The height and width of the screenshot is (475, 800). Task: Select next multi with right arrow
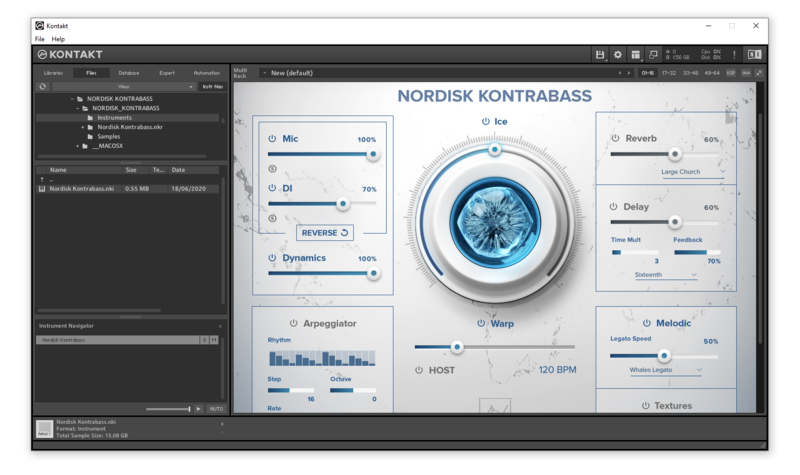click(x=629, y=73)
